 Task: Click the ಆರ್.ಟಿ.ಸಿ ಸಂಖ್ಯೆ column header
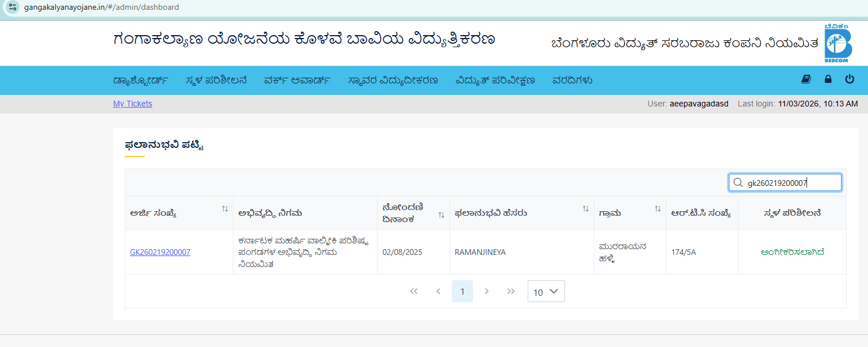[x=701, y=213]
